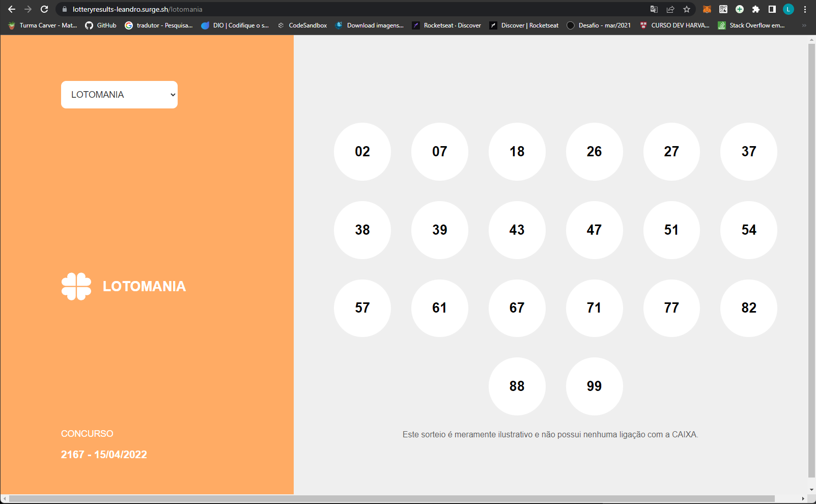
Task: Click the address bar URL
Action: (x=137, y=9)
